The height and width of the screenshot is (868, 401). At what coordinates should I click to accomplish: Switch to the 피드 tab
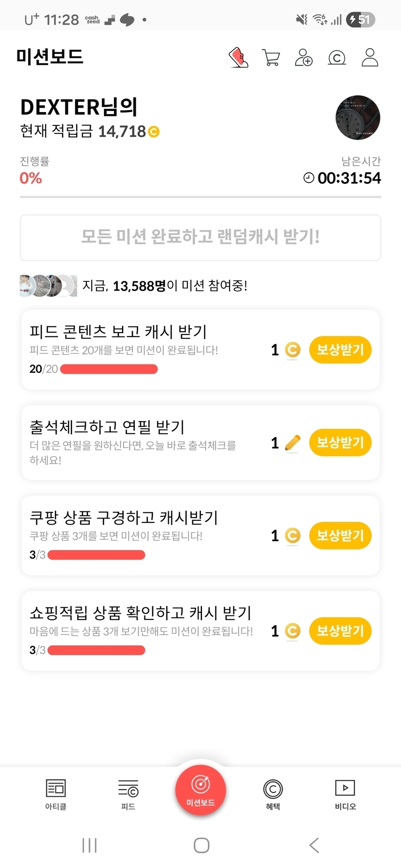tap(128, 794)
